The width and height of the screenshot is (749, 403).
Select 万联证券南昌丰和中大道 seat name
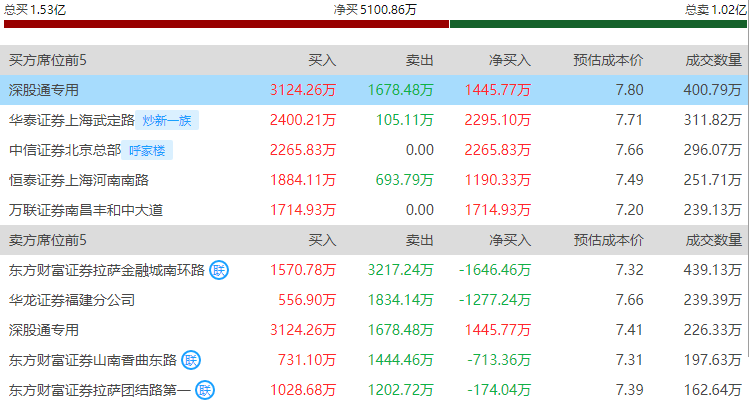tap(86, 210)
